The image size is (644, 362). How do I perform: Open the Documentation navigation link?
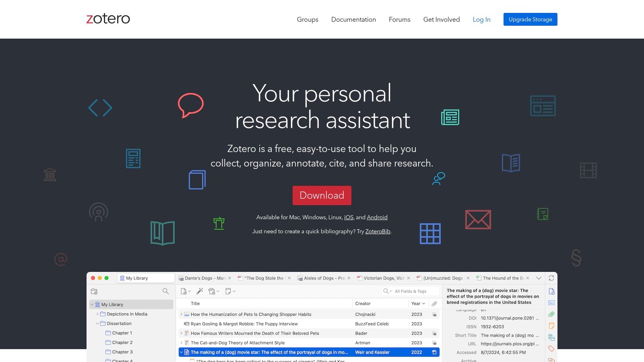click(353, 19)
